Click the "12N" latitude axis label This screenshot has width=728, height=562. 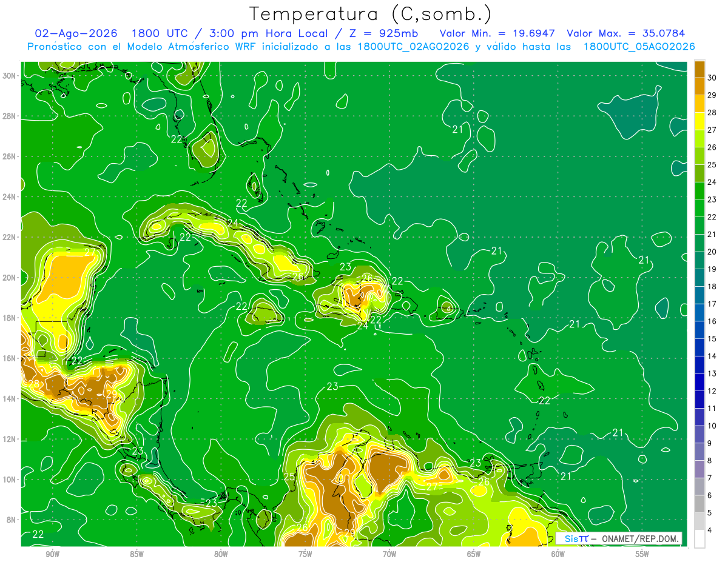10,439
